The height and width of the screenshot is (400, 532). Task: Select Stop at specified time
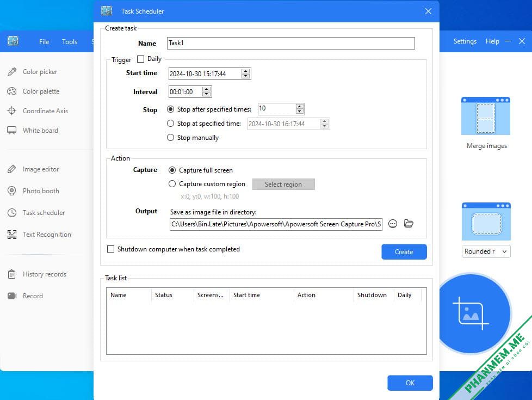pyautogui.click(x=171, y=124)
